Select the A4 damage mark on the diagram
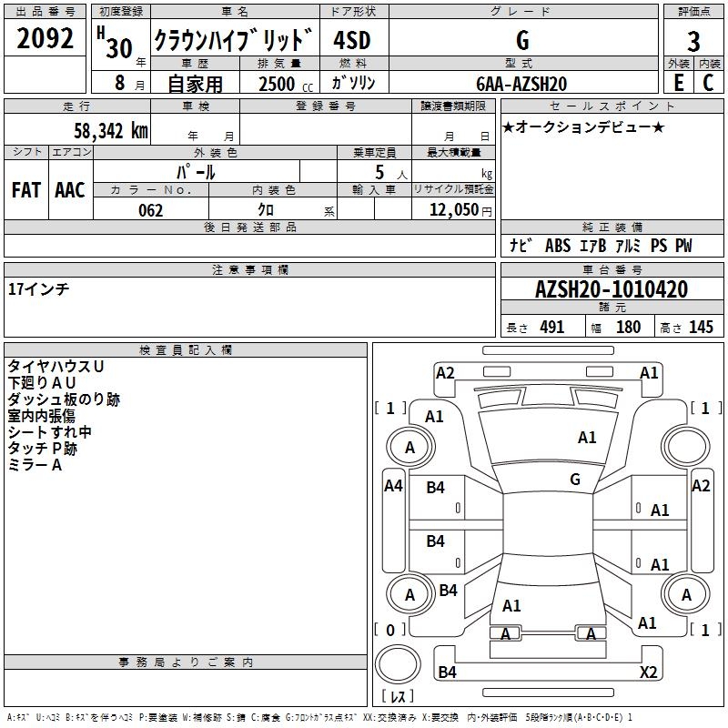 click(x=393, y=486)
